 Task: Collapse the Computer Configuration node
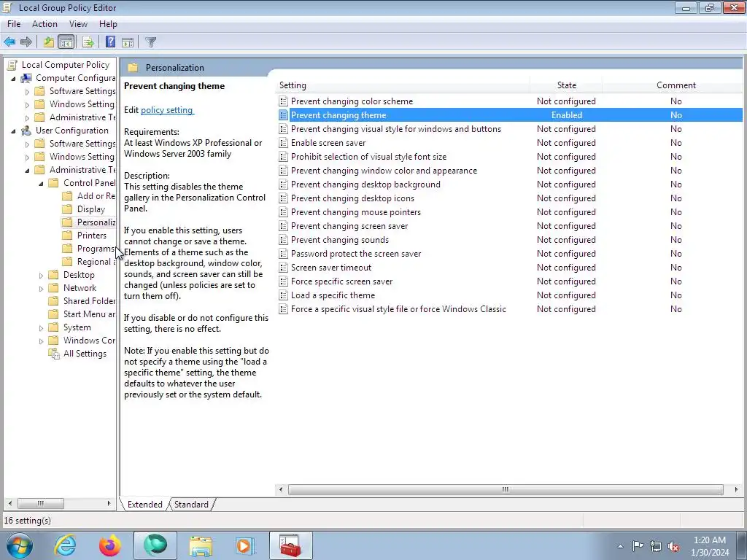click(x=13, y=78)
